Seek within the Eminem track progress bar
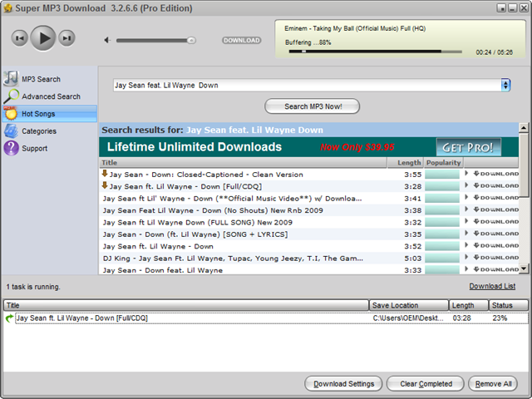This screenshot has height=399, width=532. coord(375,52)
